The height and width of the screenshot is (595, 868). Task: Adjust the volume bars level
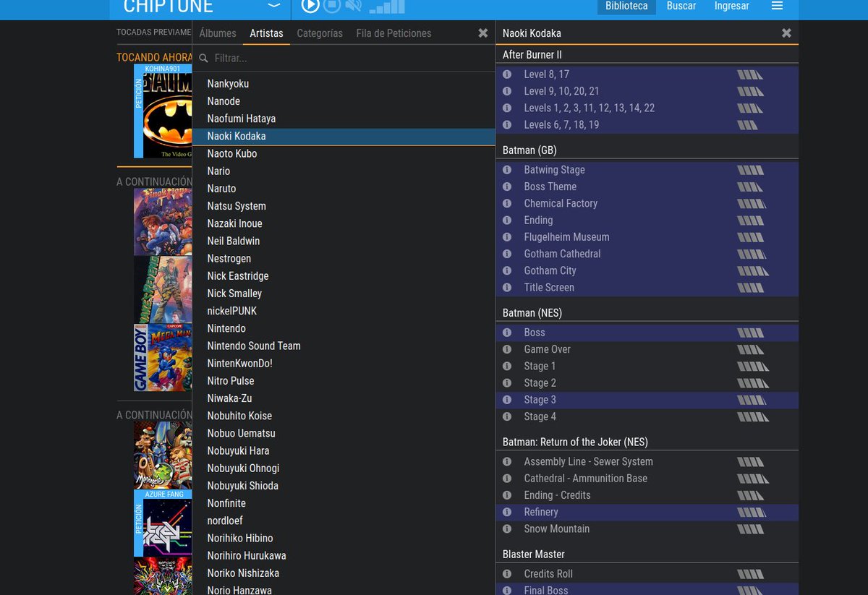coord(387,7)
